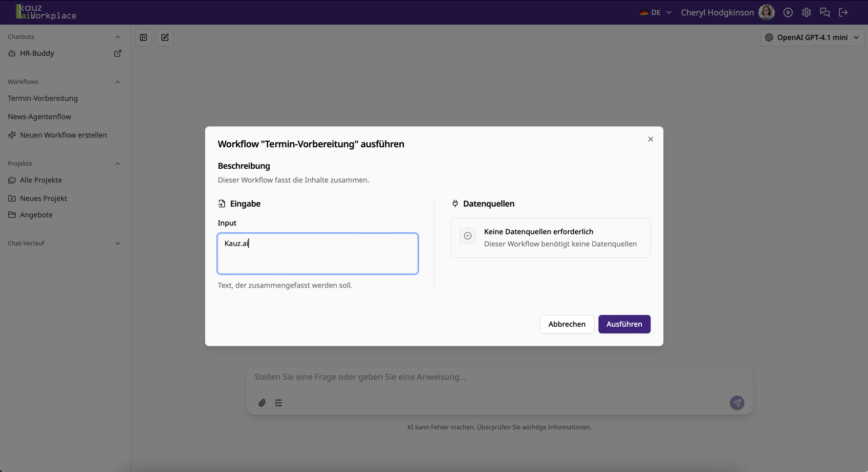
Task: Collapse the left sidebar panel
Action: coord(143,37)
